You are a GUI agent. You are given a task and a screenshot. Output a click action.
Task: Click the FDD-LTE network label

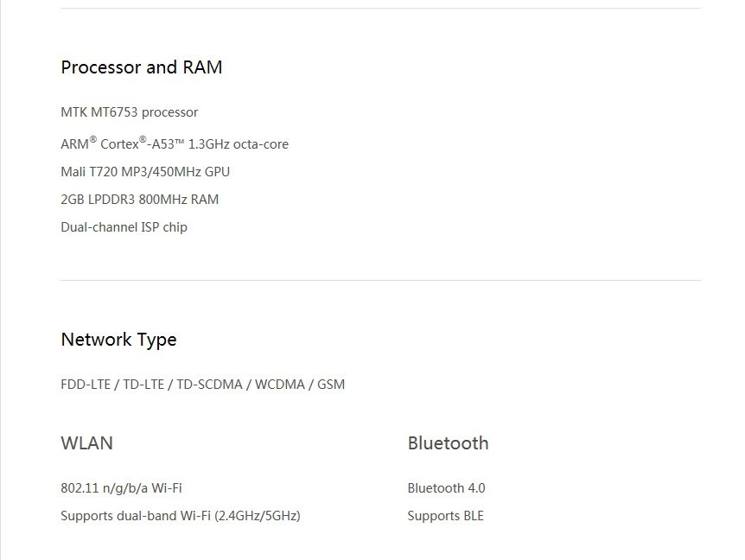[x=86, y=385]
